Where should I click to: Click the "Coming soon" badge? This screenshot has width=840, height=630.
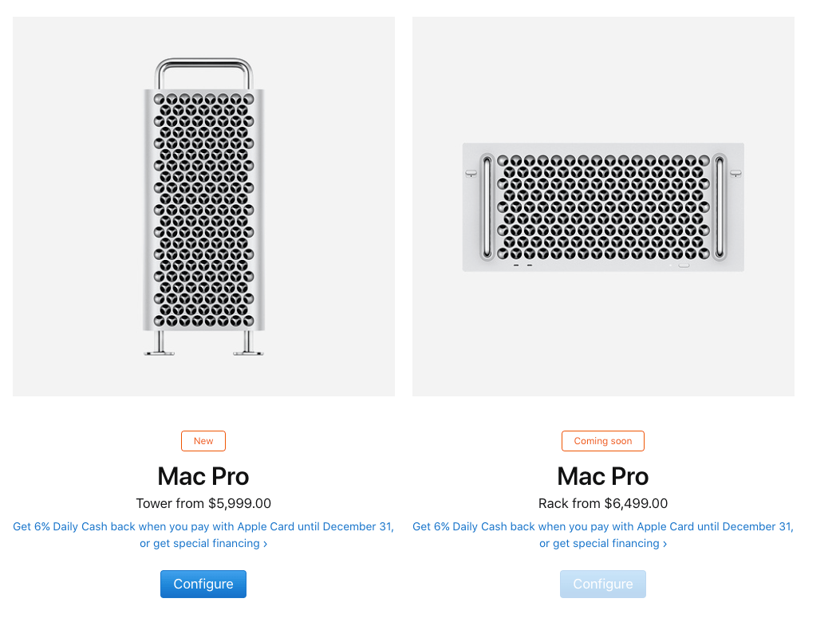(603, 441)
